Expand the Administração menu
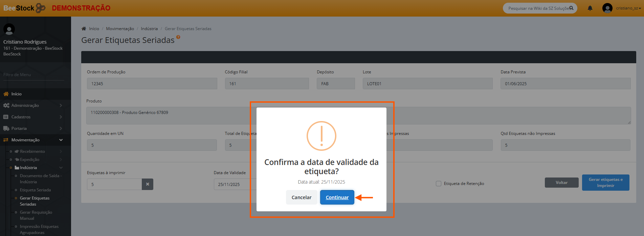The image size is (644, 236). 32,105
